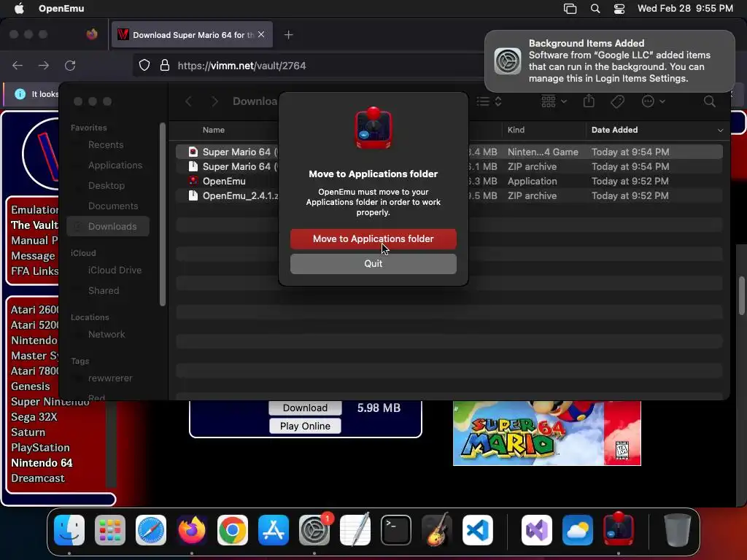Click the Quit button in dialog
The height and width of the screenshot is (560, 747).
pyautogui.click(x=373, y=263)
